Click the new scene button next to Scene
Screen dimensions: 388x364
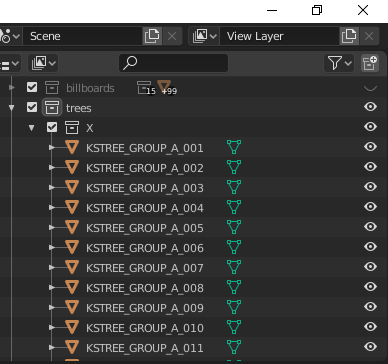(x=152, y=36)
